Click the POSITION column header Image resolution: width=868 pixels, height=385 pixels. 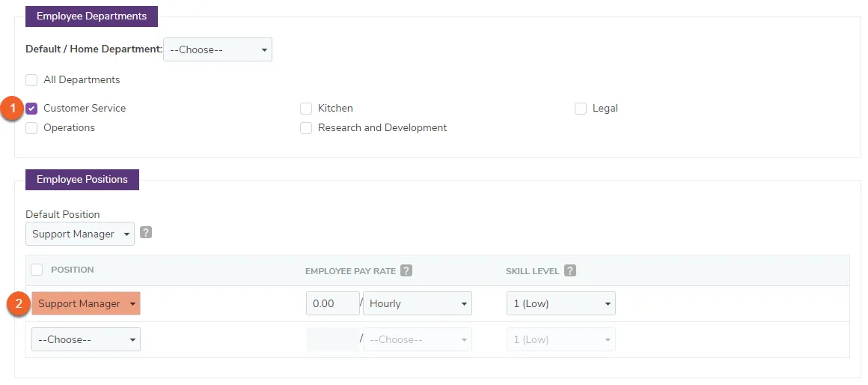tap(73, 270)
